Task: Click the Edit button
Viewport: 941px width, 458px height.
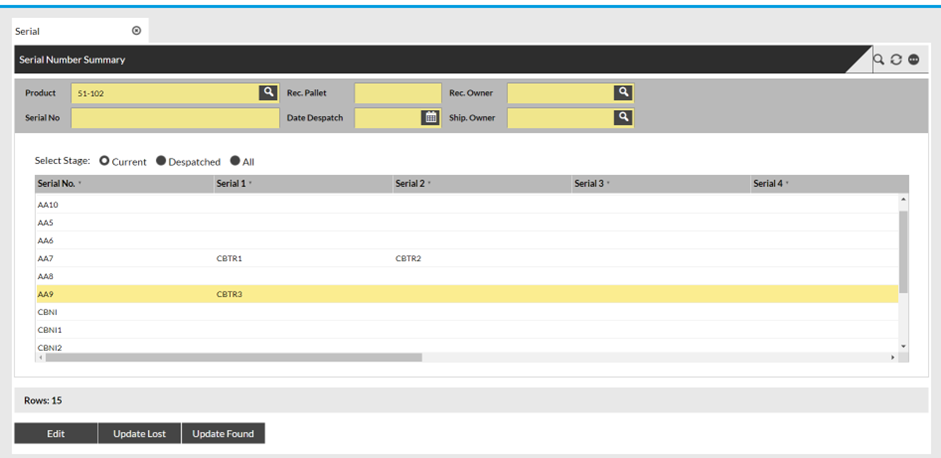Action: point(56,434)
